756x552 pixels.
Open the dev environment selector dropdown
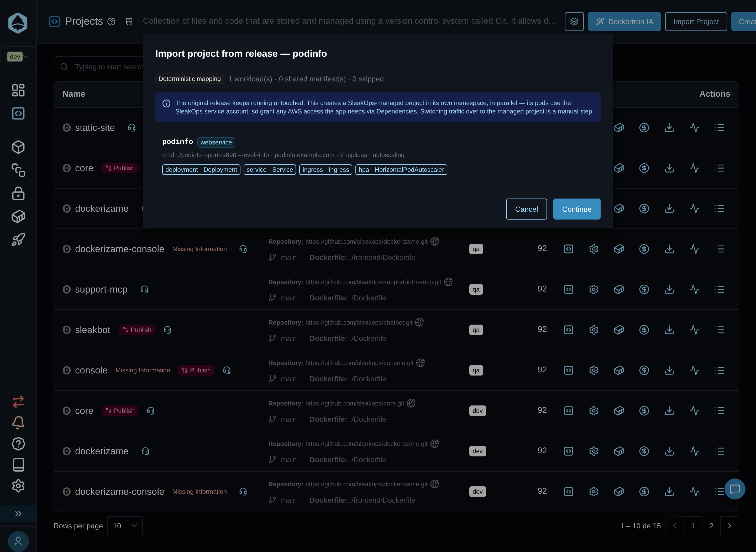tap(18, 56)
